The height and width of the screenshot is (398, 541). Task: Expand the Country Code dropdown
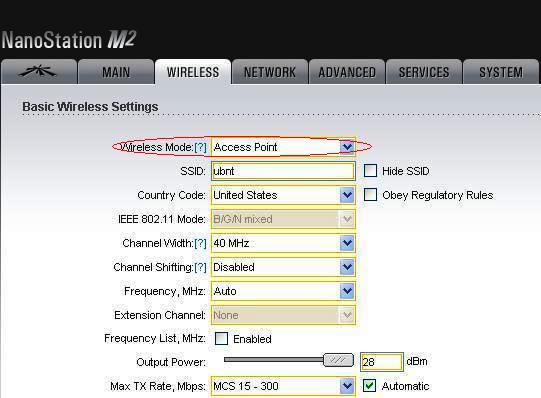pyautogui.click(x=283, y=195)
